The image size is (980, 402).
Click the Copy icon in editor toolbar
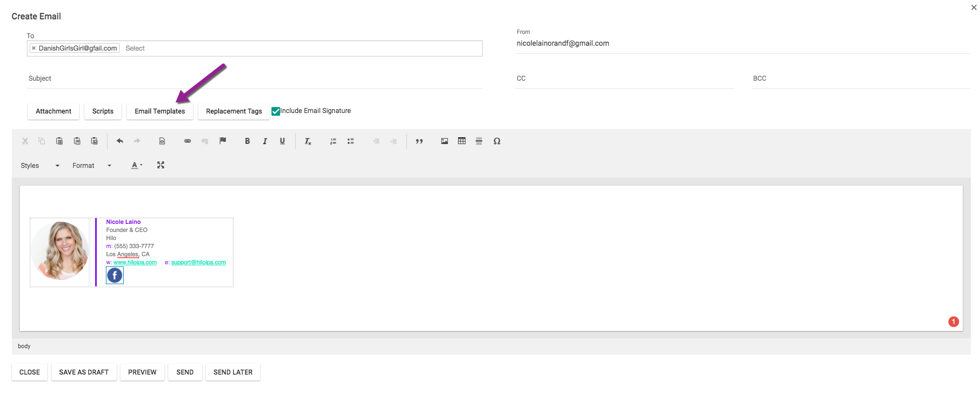(x=42, y=141)
